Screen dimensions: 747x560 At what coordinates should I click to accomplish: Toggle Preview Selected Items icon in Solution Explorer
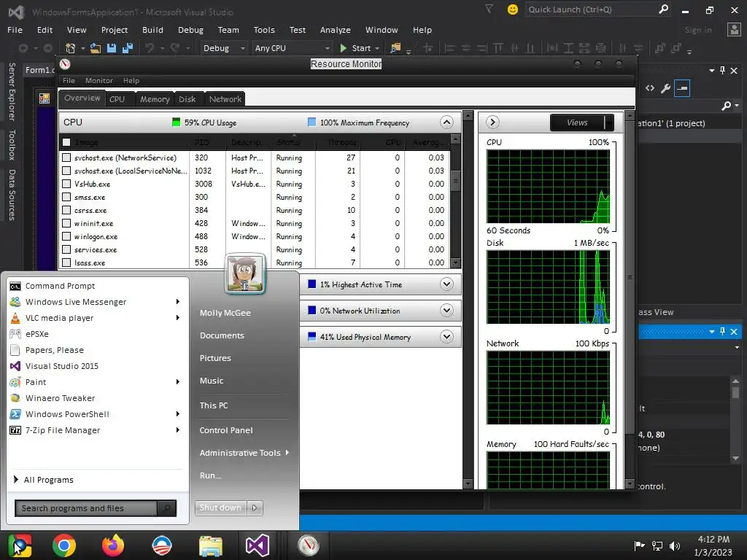click(x=682, y=88)
